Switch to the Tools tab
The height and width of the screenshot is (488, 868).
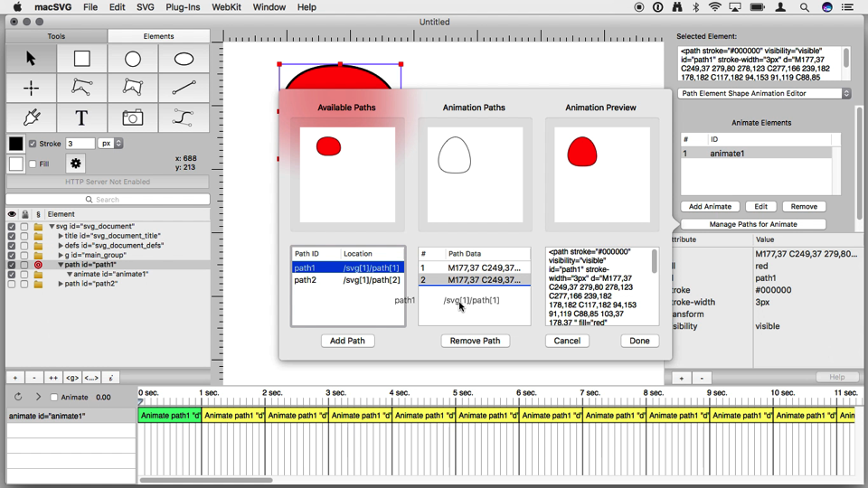point(56,36)
